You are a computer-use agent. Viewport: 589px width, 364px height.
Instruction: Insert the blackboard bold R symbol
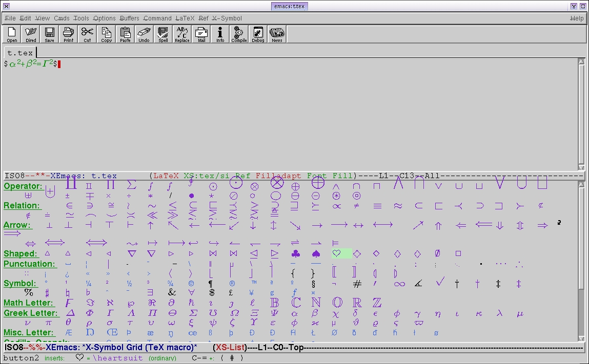tap(357, 303)
